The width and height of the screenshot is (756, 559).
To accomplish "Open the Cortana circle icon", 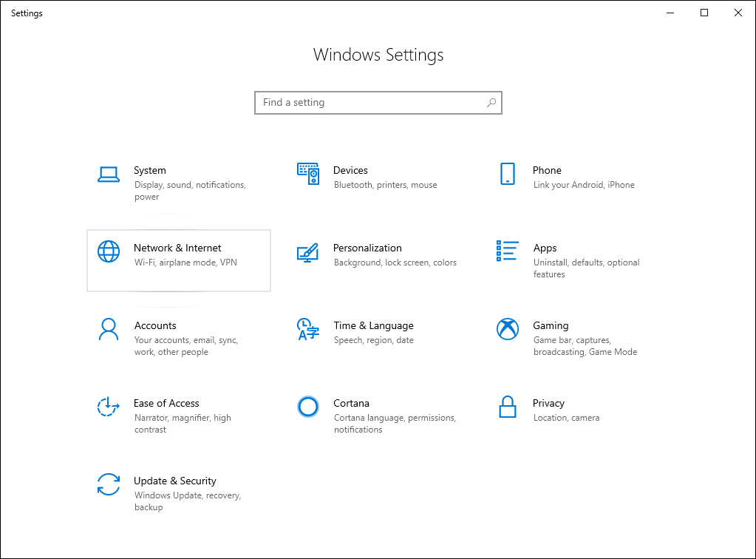I will click(307, 407).
